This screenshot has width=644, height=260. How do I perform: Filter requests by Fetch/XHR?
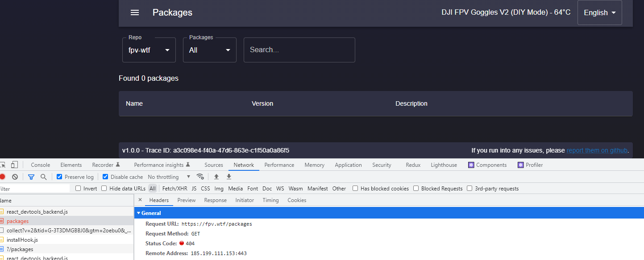point(174,188)
